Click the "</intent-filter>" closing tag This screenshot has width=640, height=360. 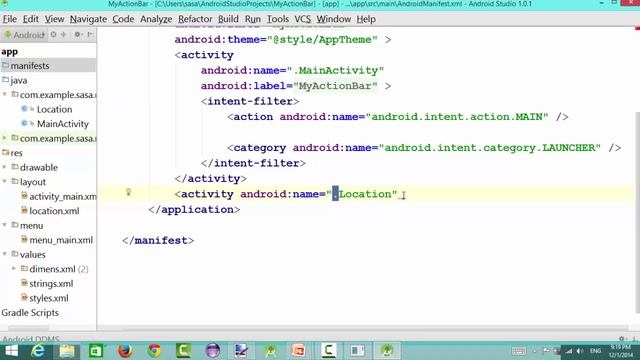tap(253, 163)
